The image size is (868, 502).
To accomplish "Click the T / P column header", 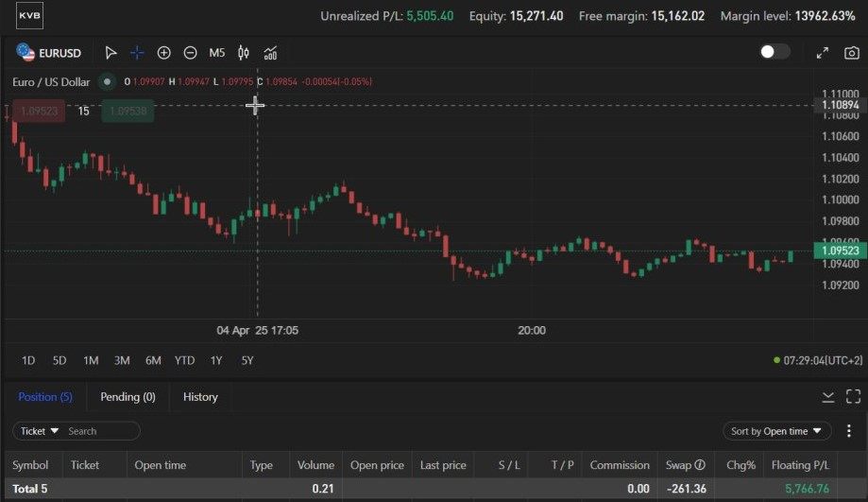I will tap(562, 465).
